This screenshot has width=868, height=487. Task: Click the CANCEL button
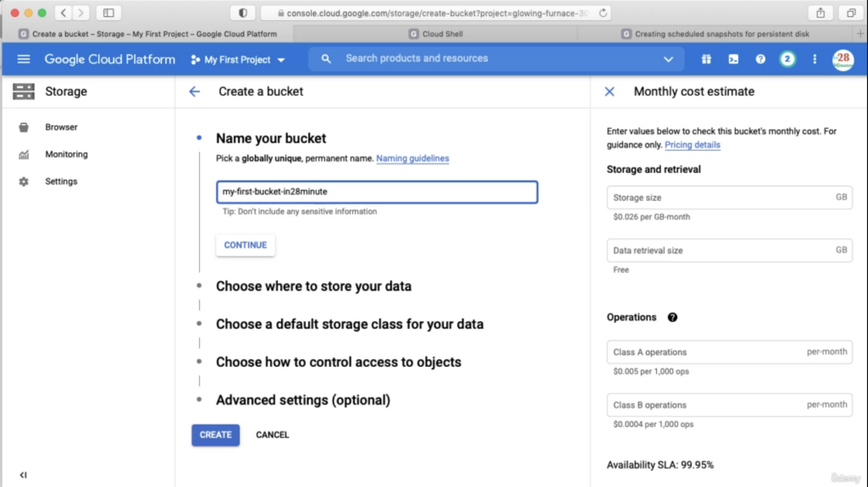pos(272,435)
